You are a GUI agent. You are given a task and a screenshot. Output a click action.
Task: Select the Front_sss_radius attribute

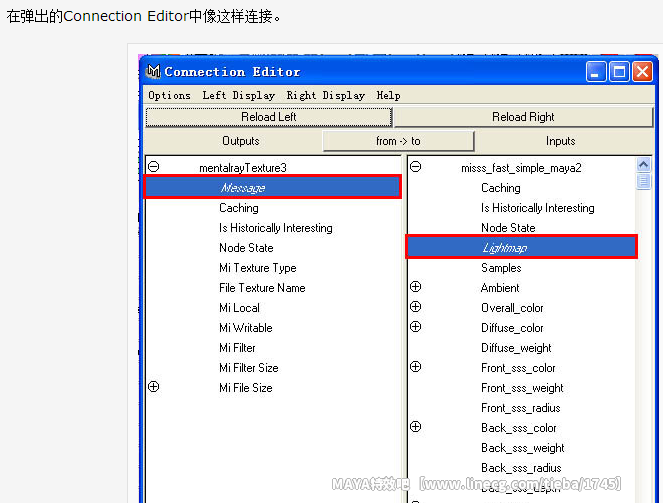coord(521,408)
